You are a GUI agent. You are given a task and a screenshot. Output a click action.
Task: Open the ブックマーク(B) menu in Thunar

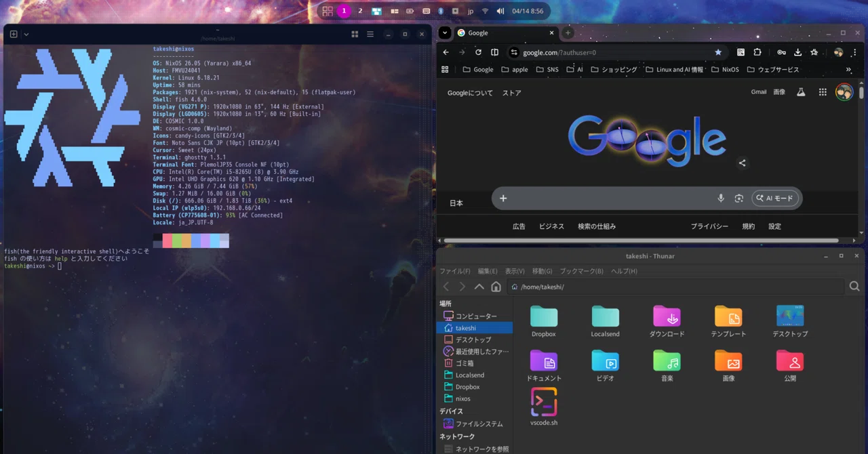(581, 271)
